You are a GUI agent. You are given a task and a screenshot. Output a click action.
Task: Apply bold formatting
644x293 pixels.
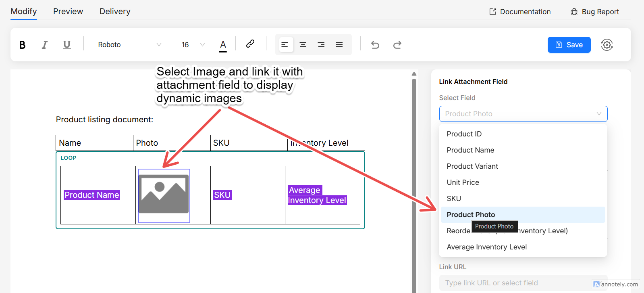(x=23, y=45)
